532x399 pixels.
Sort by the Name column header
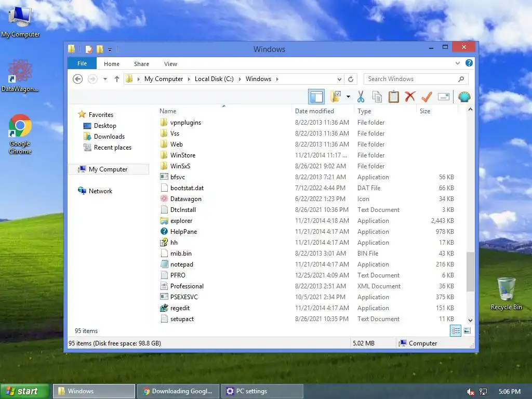tap(168, 111)
